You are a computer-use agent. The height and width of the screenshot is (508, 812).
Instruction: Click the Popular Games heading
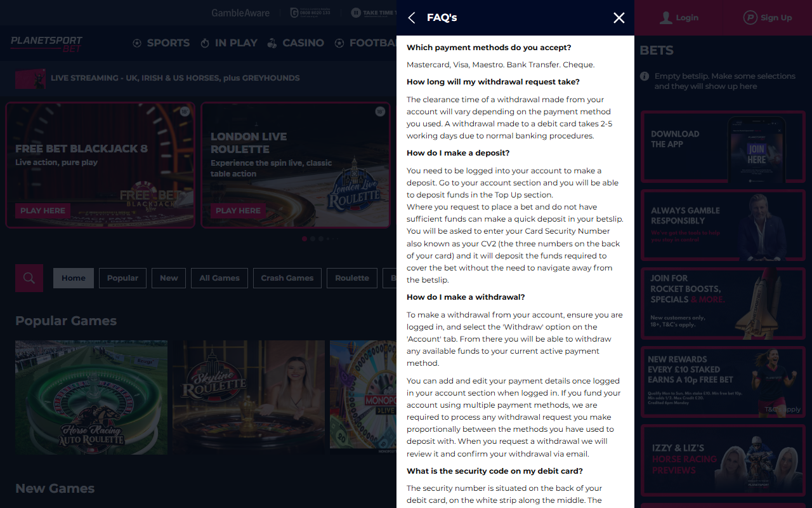click(x=66, y=321)
